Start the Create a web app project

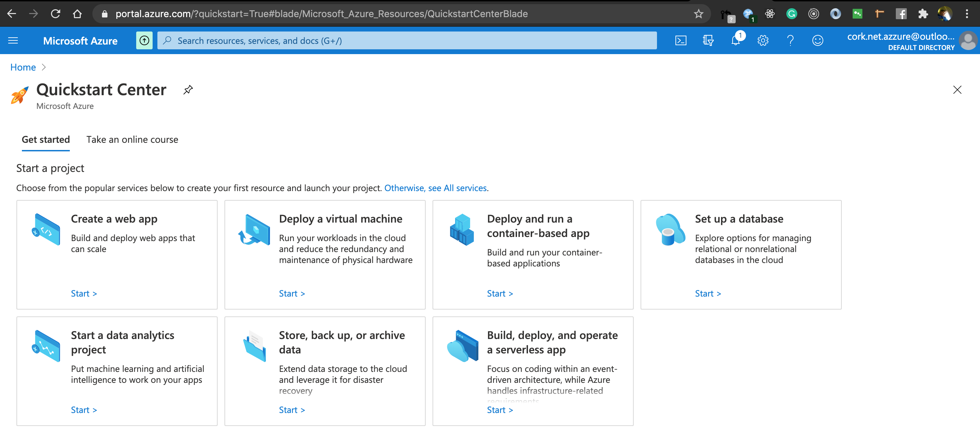[x=84, y=293]
